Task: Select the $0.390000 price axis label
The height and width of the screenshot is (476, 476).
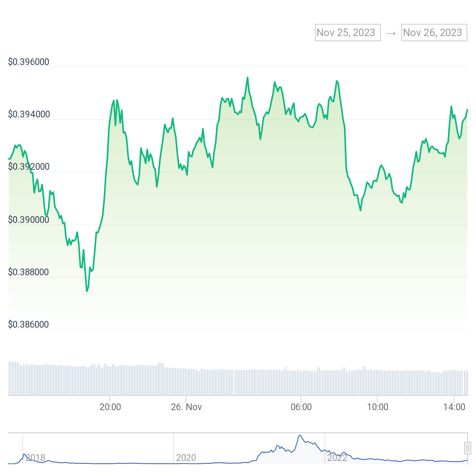Action: [x=29, y=220]
